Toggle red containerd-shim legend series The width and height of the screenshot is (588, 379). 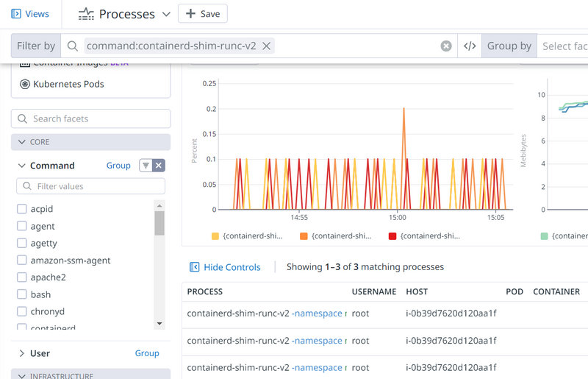click(x=424, y=236)
